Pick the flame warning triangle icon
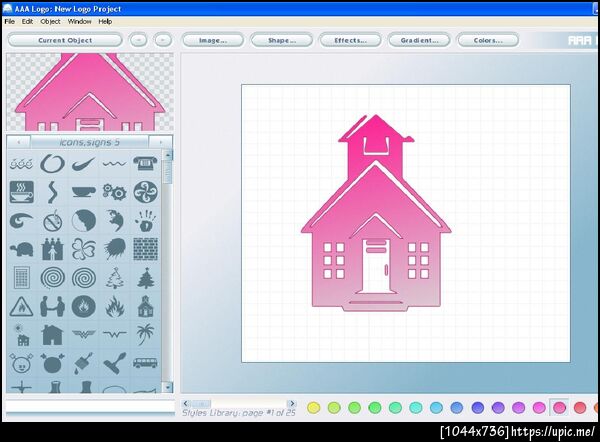 [x=21, y=307]
